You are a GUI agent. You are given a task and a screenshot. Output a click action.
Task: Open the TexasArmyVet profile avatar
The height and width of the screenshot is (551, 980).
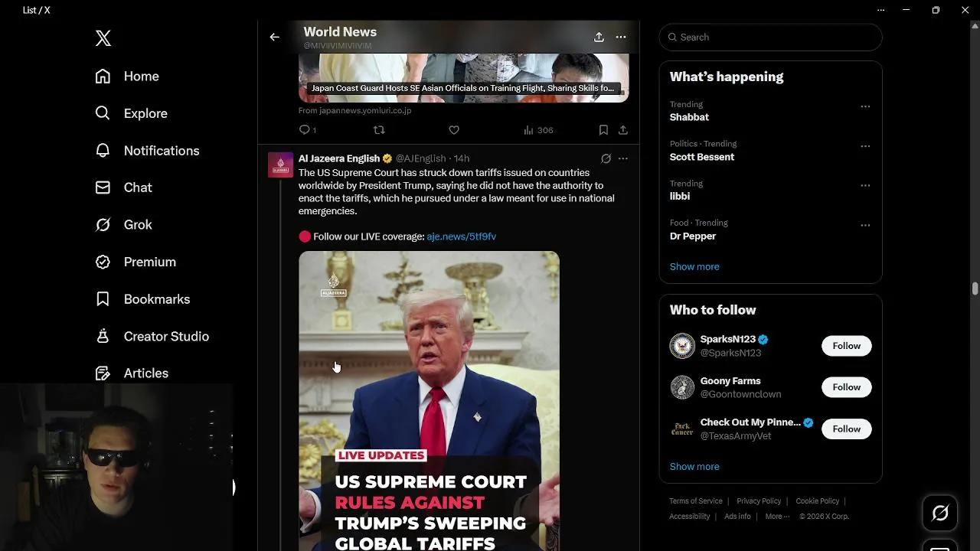[x=682, y=429]
